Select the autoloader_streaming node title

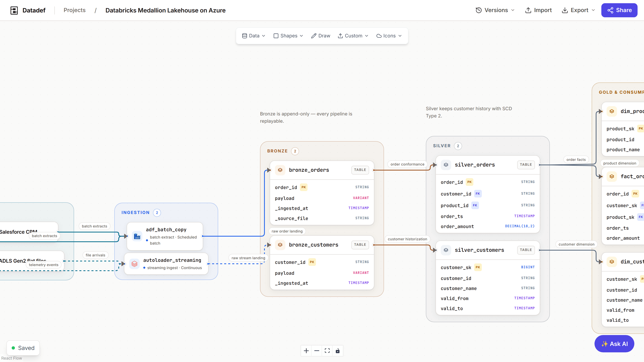[x=172, y=260]
